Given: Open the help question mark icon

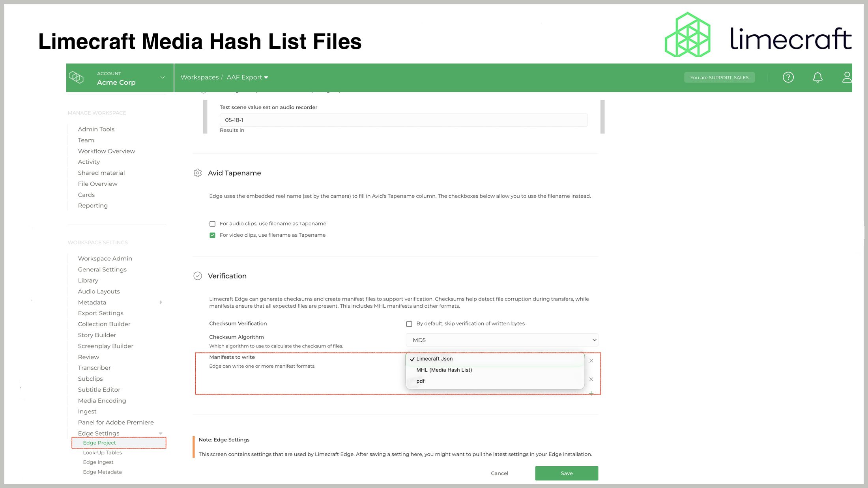Looking at the screenshot, I should tap(788, 77).
